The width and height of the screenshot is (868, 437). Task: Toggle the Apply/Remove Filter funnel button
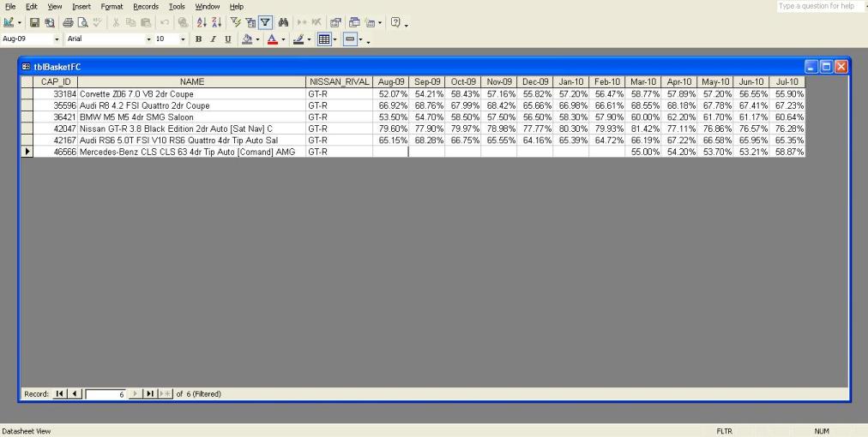[265, 22]
